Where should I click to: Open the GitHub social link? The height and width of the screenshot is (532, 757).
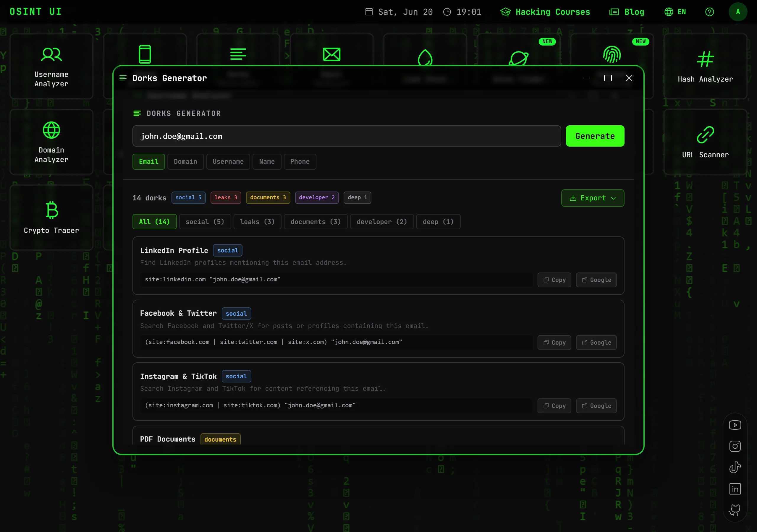click(x=735, y=510)
